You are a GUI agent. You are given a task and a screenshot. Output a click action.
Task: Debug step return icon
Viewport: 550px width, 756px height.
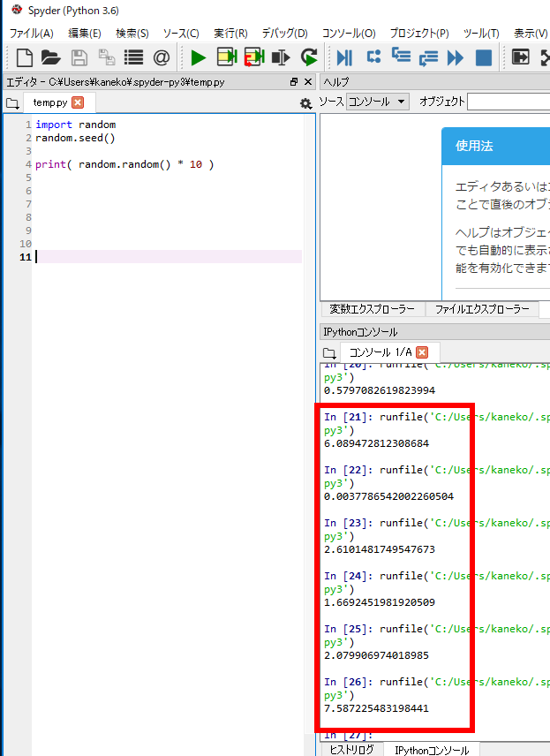(428, 58)
